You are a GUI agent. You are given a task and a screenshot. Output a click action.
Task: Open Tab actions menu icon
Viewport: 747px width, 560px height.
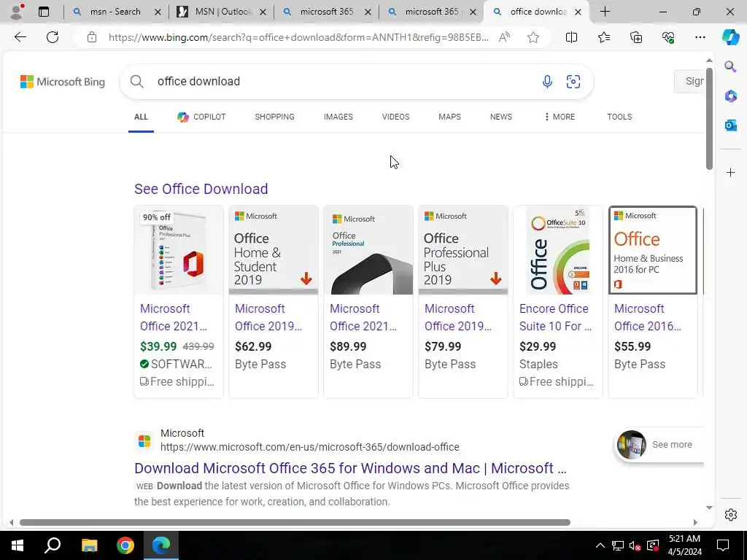(x=44, y=12)
